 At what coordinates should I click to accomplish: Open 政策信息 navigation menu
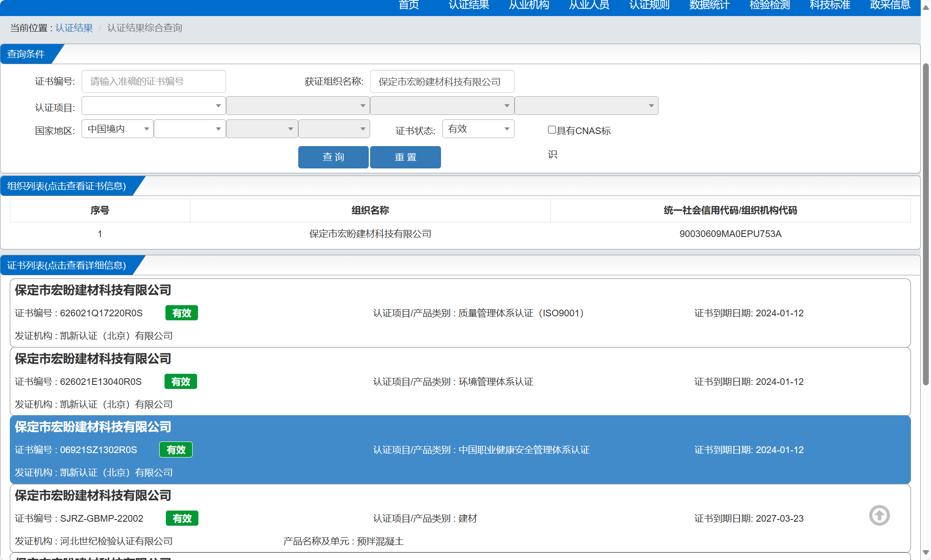click(x=890, y=5)
